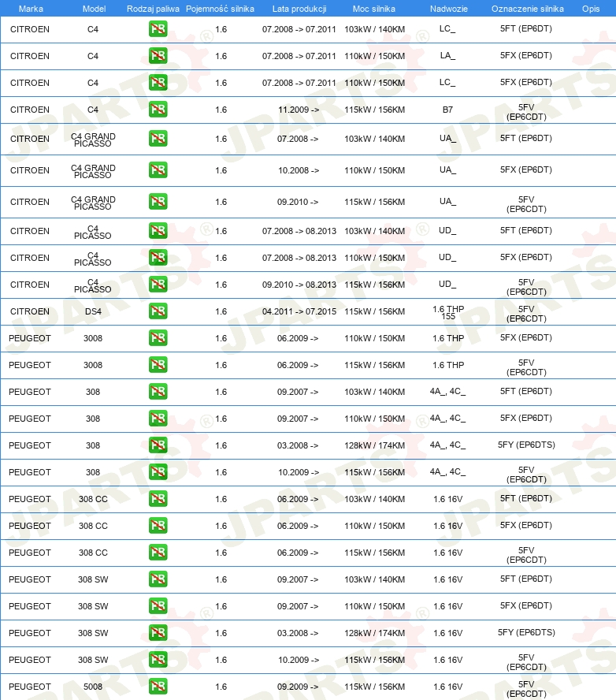Click '5FT (EP6DT)' in 308 CC row

click(x=526, y=498)
